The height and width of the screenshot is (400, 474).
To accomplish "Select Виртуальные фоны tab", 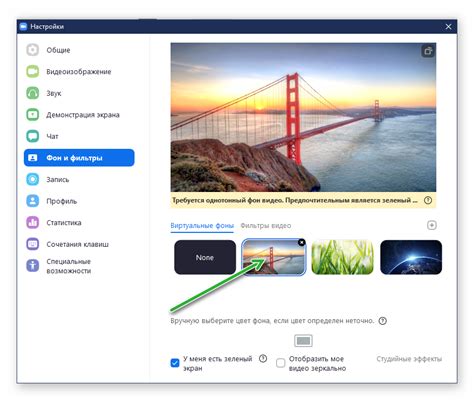I will pyautogui.click(x=202, y=226).
